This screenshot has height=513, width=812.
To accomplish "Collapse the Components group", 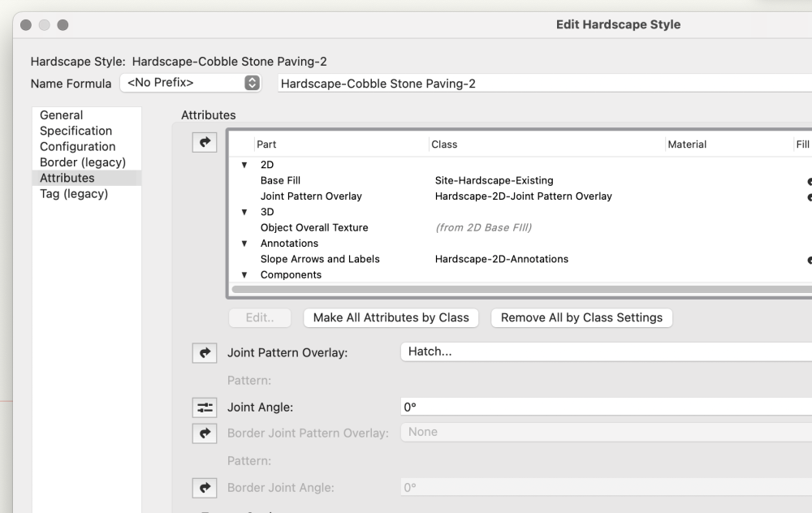I will (244, 275).
